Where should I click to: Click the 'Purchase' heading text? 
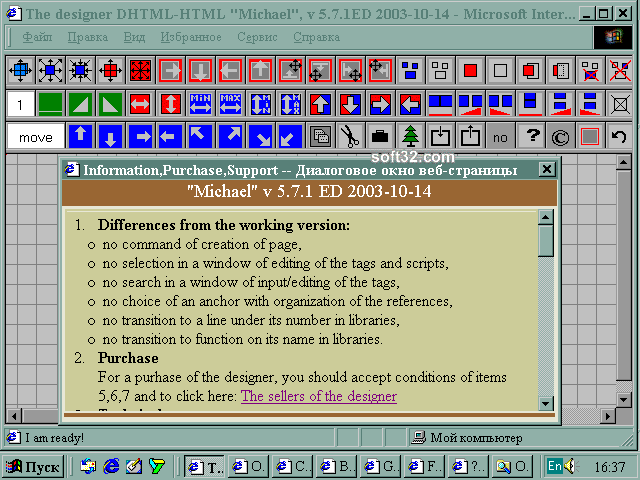tap(128, 358)
